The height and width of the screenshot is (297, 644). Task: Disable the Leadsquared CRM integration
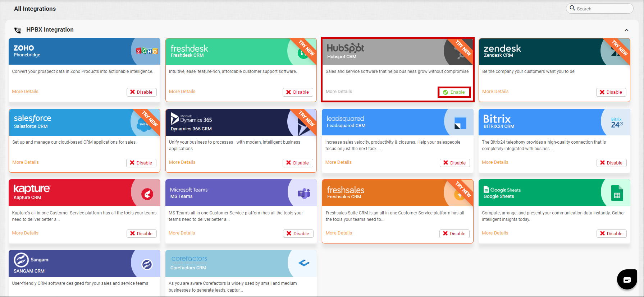455,163
